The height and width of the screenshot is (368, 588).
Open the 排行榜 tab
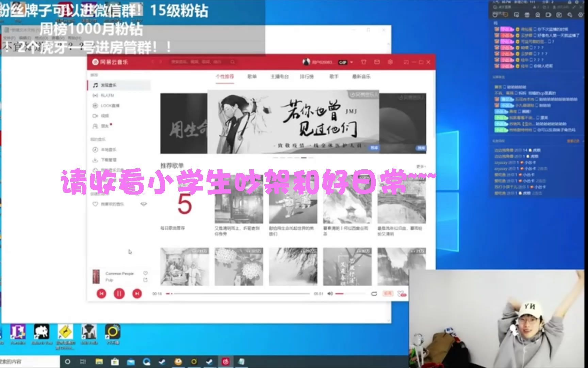coord(307,77)
